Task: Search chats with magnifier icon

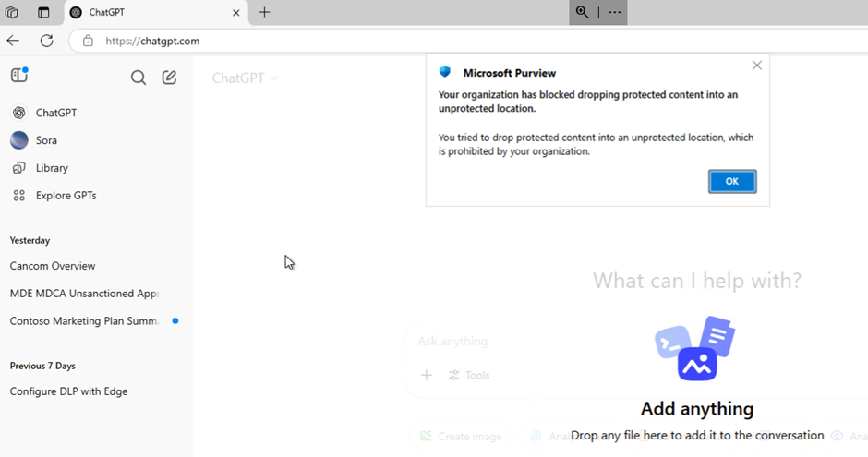Action: tap(139, 78)
